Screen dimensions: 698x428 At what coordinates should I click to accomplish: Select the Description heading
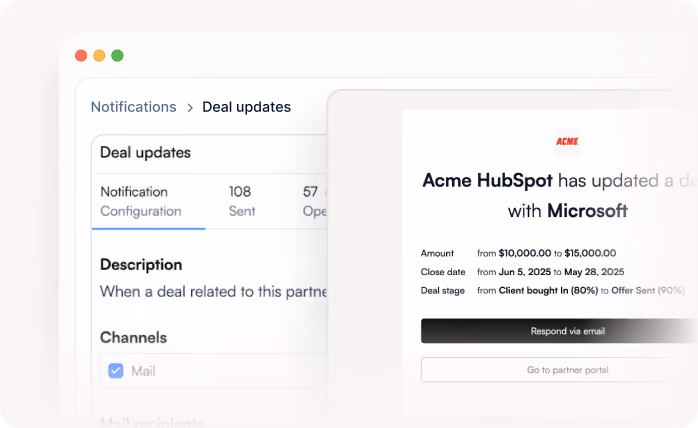click(141, 265)
